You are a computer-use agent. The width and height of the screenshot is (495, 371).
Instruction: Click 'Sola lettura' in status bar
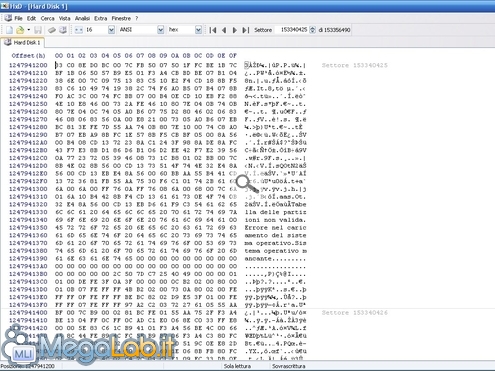point(237,366)
